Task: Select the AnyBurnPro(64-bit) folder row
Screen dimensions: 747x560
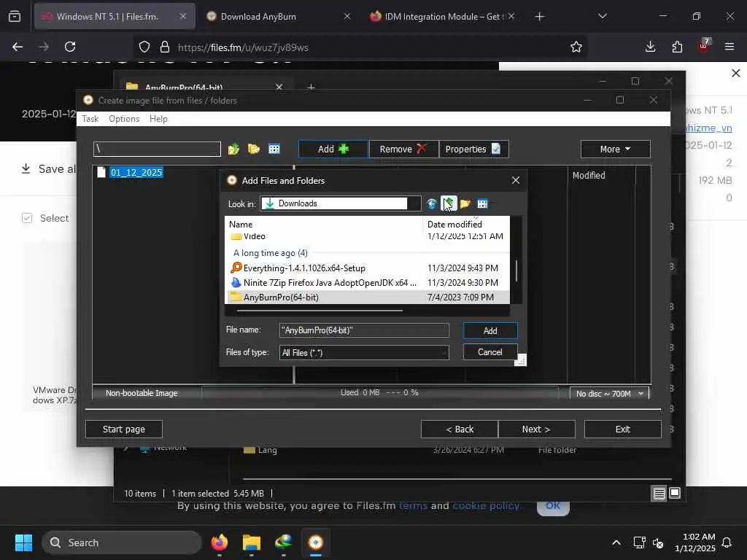Action: [367, 297]
